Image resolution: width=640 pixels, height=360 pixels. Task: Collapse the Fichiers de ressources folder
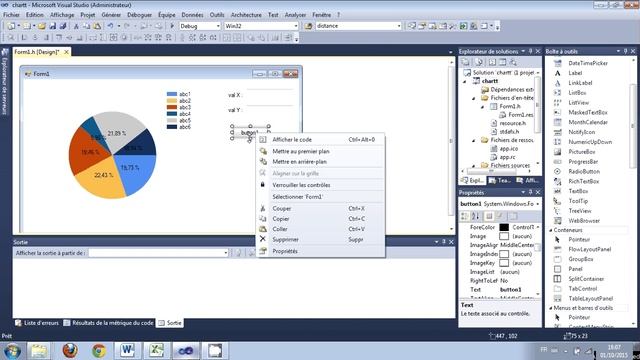click(473, 140)
